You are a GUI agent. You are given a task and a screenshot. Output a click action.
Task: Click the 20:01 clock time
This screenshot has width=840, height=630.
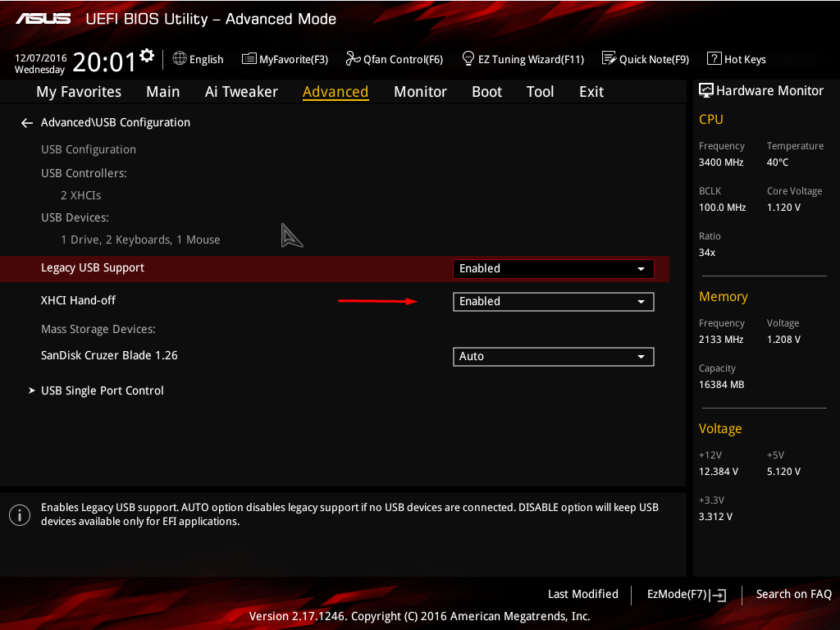104,62
